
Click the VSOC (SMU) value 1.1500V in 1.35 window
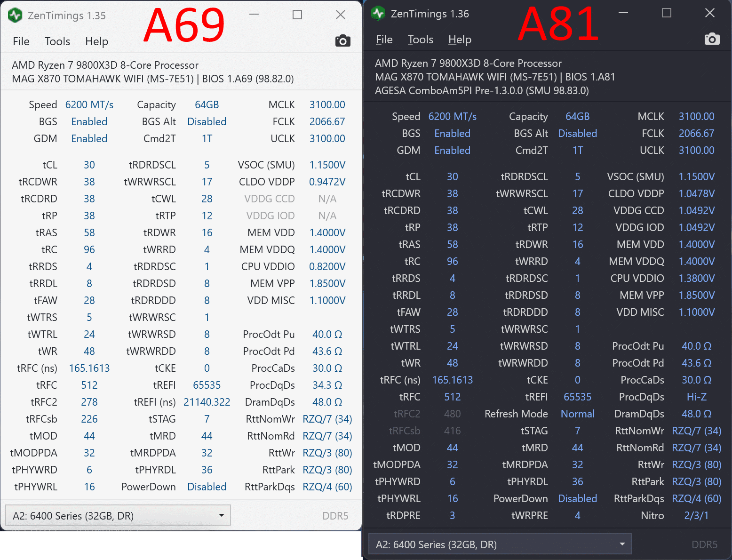click(x=327, y=165)
